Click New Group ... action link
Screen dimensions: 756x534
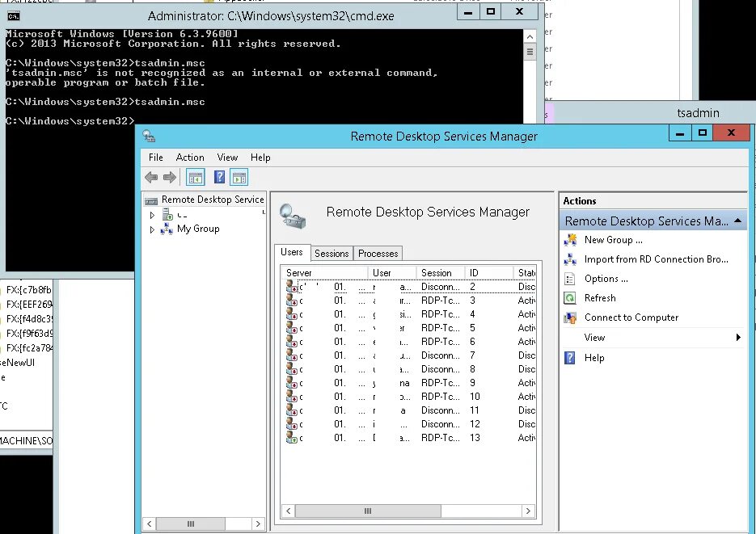(x=613, y=240)
